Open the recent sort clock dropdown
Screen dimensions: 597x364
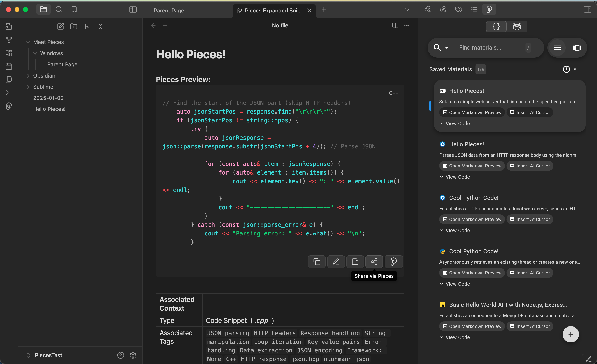[x=569, y=69]
